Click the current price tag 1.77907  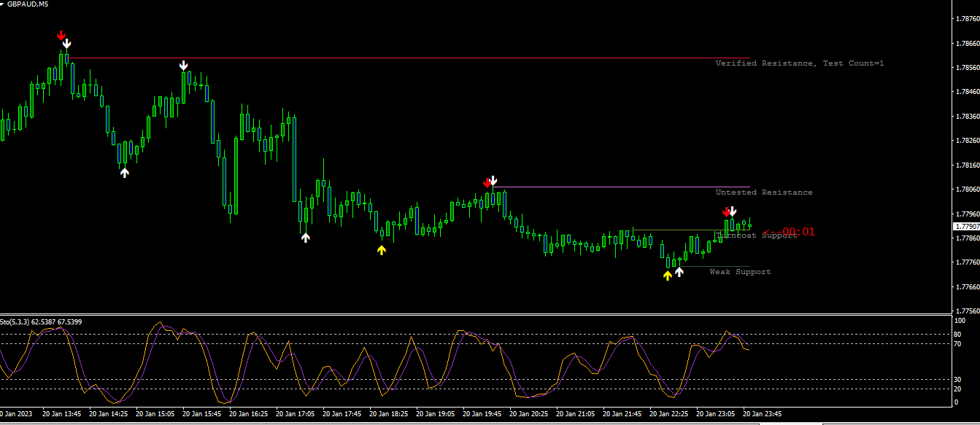(966, 227)
